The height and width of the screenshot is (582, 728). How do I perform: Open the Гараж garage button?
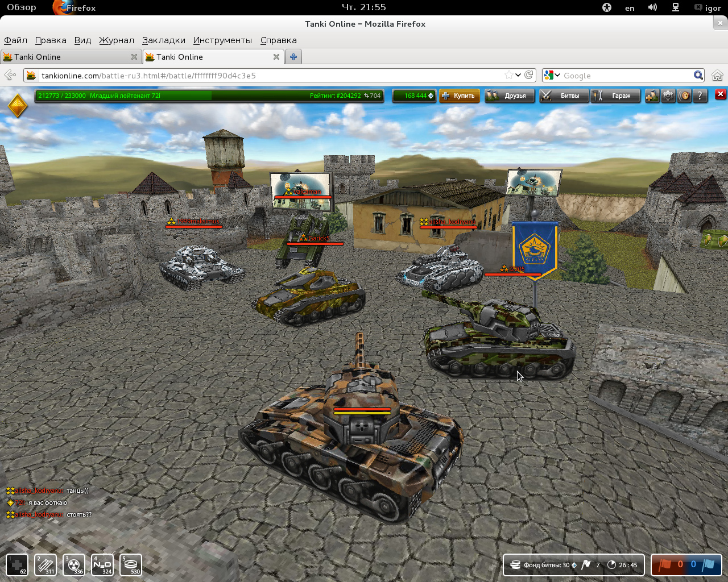(x=615, y=96)
